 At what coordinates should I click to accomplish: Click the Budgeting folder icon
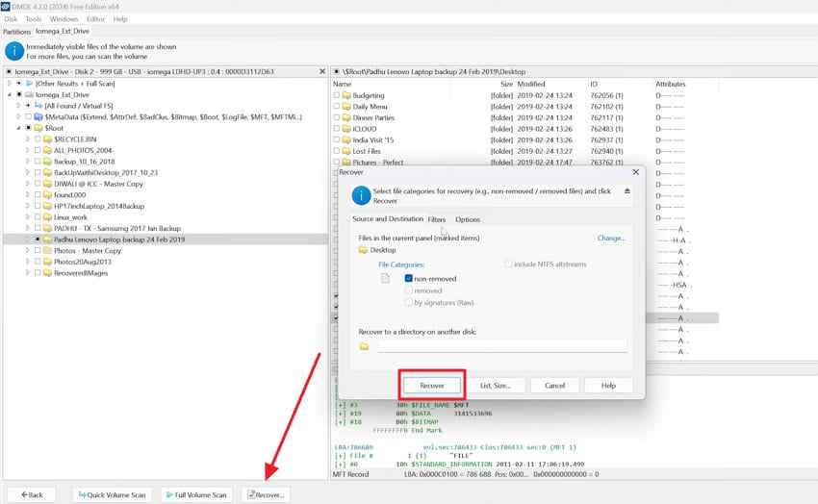tap(346, 95)
